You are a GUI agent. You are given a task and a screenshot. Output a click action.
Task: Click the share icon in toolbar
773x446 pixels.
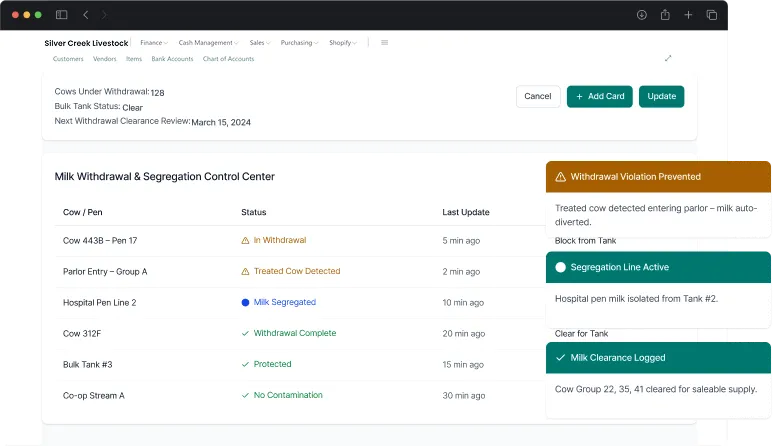665,15
